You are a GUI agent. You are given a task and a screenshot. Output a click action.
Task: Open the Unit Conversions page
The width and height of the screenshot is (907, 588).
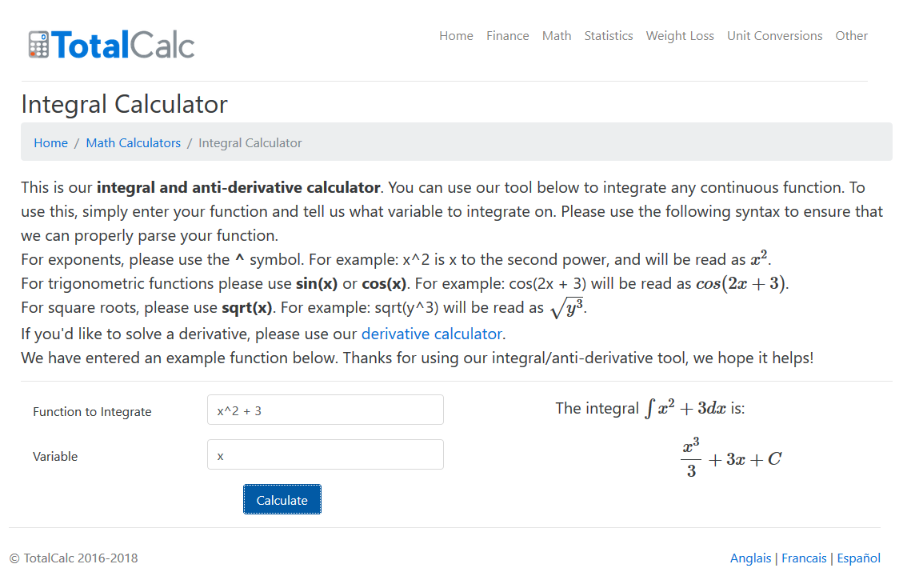[x=774, y=35]
